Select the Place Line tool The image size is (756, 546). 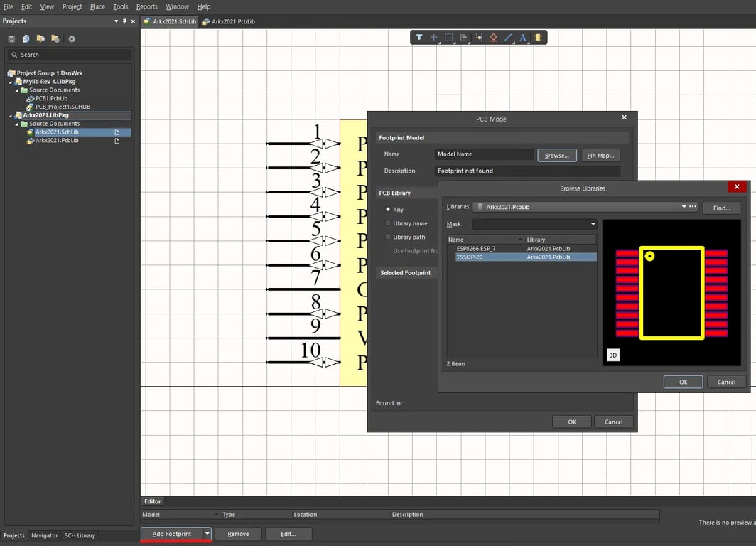(508, 37)
